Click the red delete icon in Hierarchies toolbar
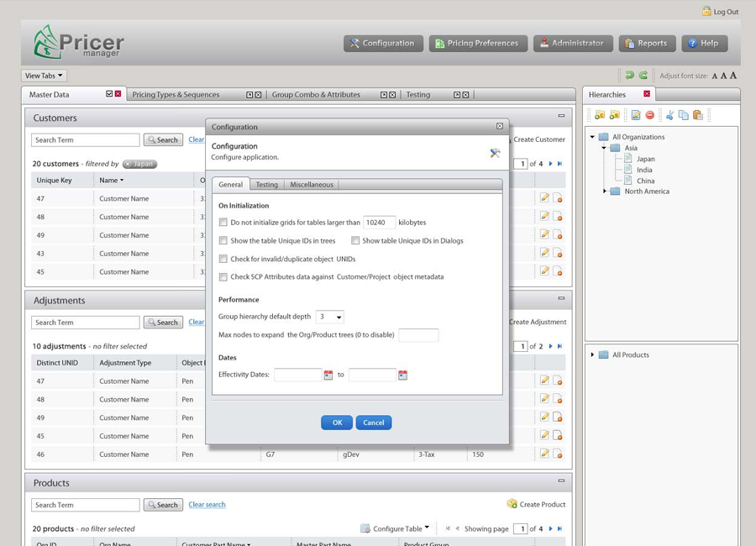Image resolution: width=756 pixels, height=546 pixels. click(649, 115)
